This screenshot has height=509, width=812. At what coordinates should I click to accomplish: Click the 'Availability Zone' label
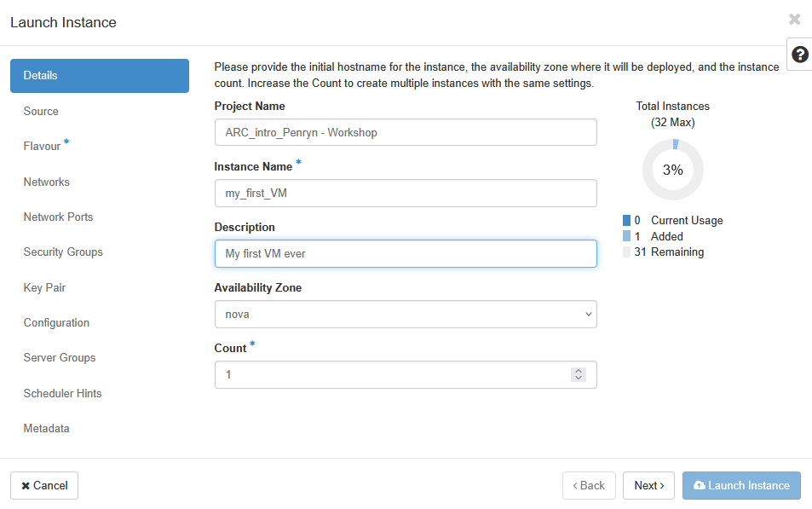(258, 287)
